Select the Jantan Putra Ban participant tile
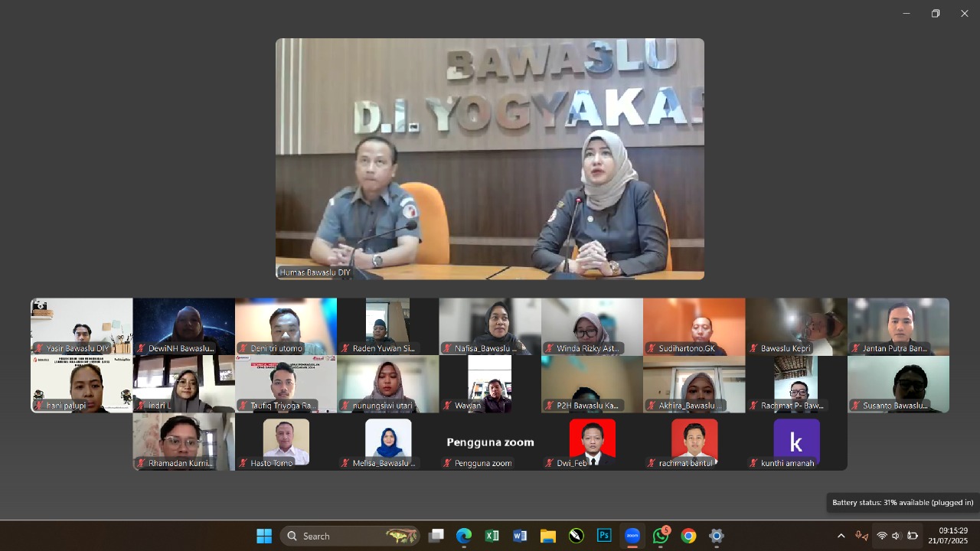Screen dimensions: 980x551 click(898, 327)
